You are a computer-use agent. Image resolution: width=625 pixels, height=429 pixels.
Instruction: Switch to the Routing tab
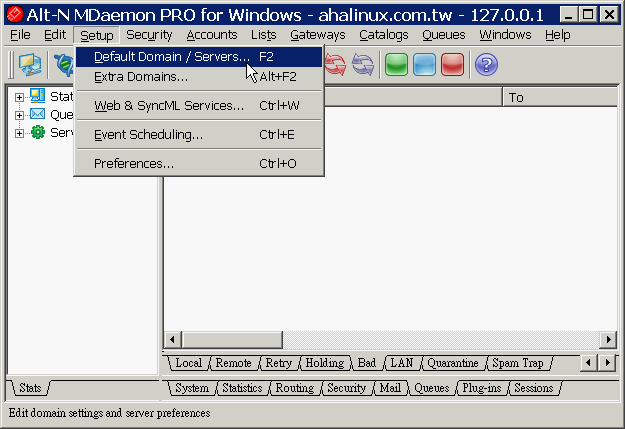(295, 388)
